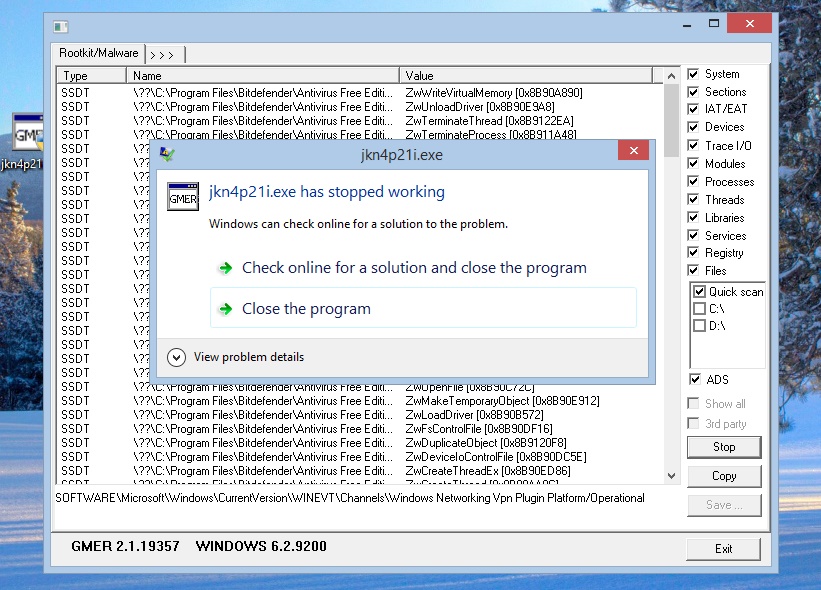Select the ZwCreateThreadEx row
Image resolution: width=821 pixels, height=590 pixels.
pos(360,471)
